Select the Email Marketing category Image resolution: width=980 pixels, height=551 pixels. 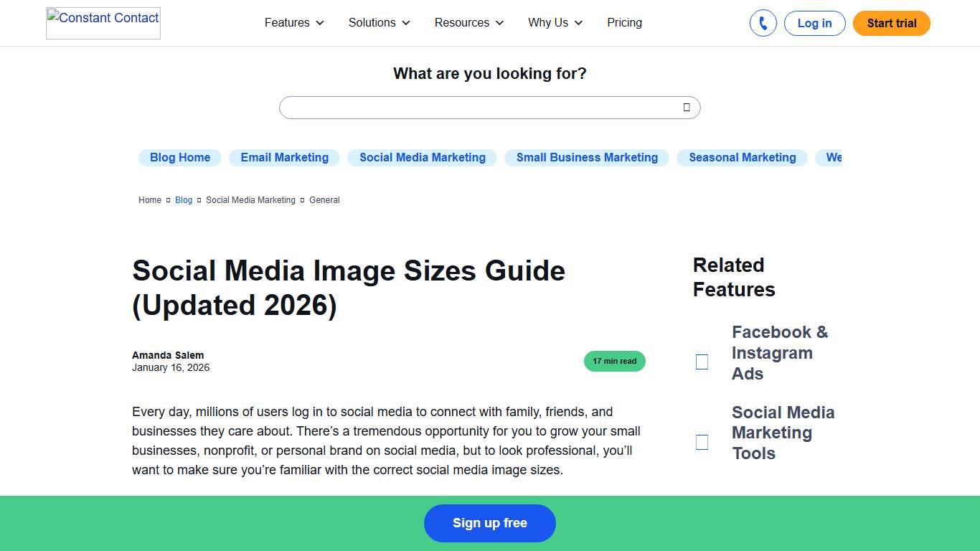coord(284,157)
